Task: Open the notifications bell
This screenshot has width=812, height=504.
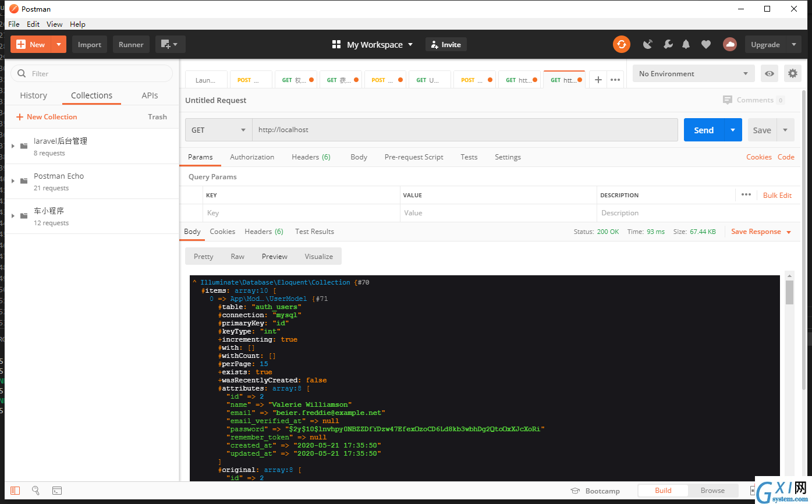Action: (x=686, y=44)
